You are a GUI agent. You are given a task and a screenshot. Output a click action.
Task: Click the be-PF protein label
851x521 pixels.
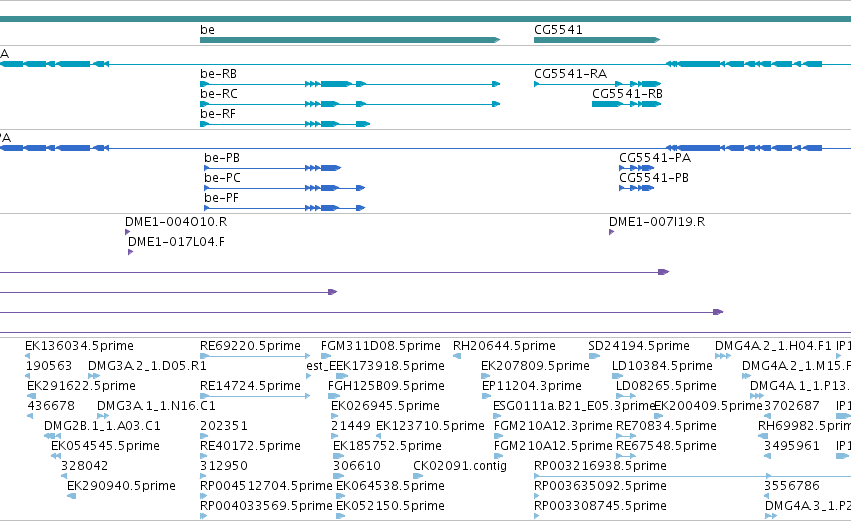click(221, 198)
